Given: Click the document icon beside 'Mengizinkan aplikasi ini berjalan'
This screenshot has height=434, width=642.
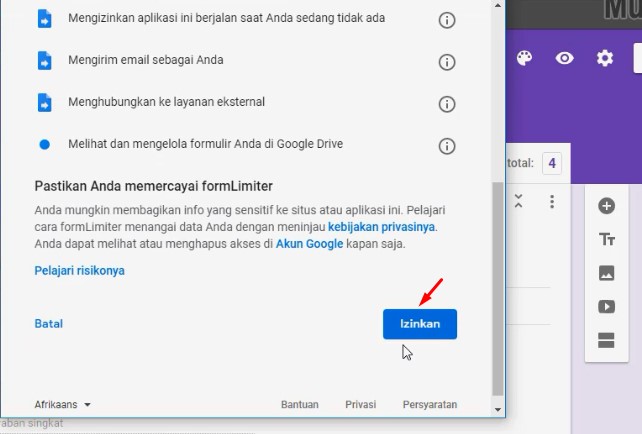Looking at the screenshot, I should click(x=45, y=19).
